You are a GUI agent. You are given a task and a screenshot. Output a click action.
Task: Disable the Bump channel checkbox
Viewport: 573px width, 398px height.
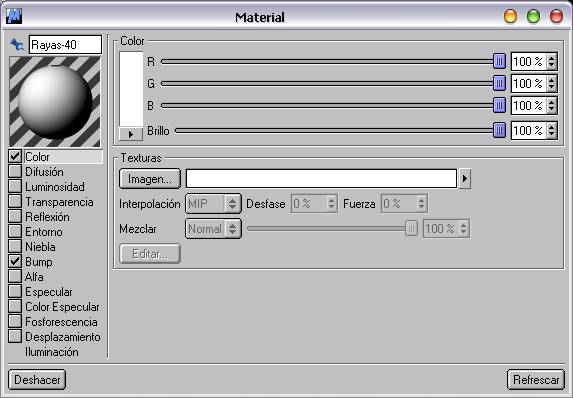(15, 261)
